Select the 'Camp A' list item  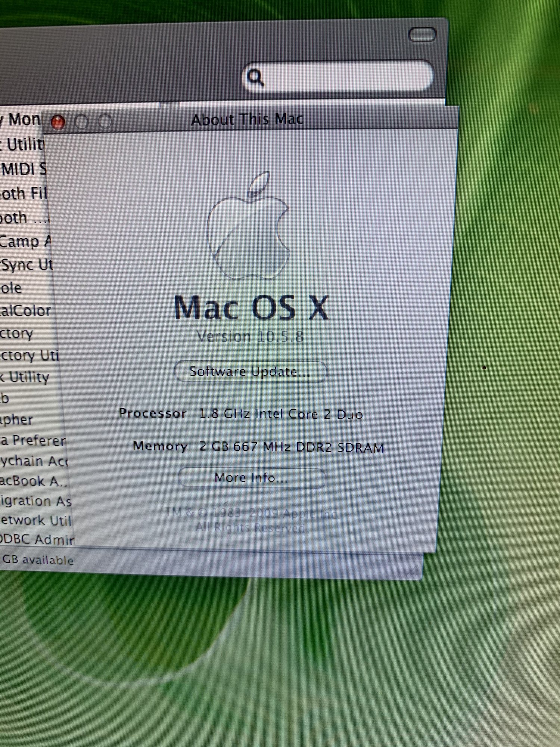point(25,241)
